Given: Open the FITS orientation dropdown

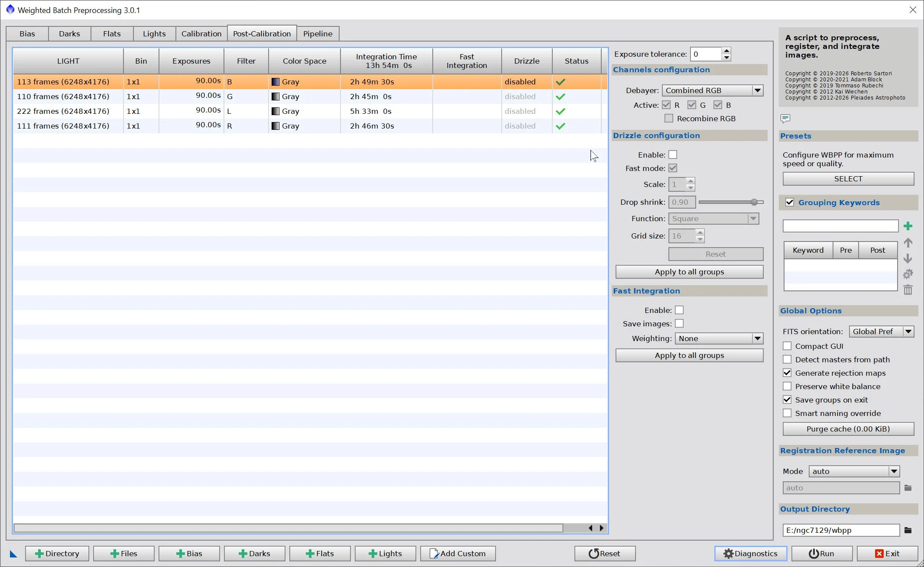Looking at the screenshot, I should click(882, 332).
